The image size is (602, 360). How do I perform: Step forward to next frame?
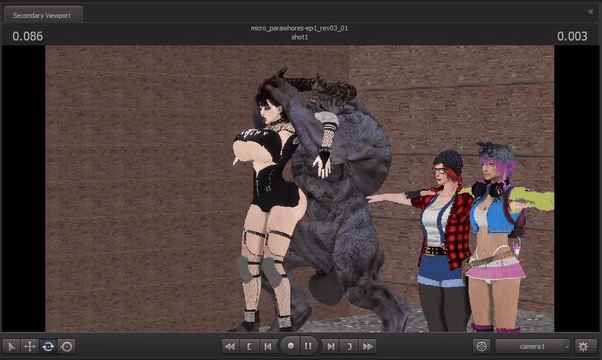point(330,347)
